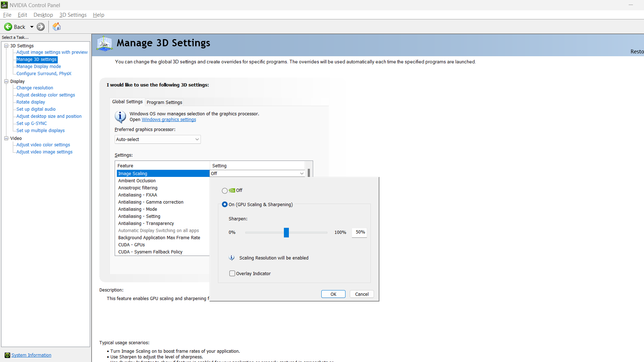Select the Off radio button
The image size is (644, 362).
[x=224, y=191]
